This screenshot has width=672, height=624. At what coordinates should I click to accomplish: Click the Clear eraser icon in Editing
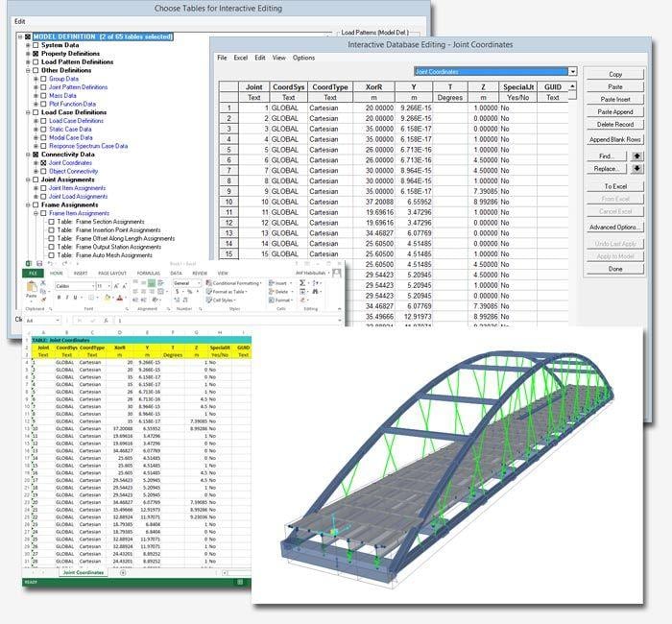point(302,300)
